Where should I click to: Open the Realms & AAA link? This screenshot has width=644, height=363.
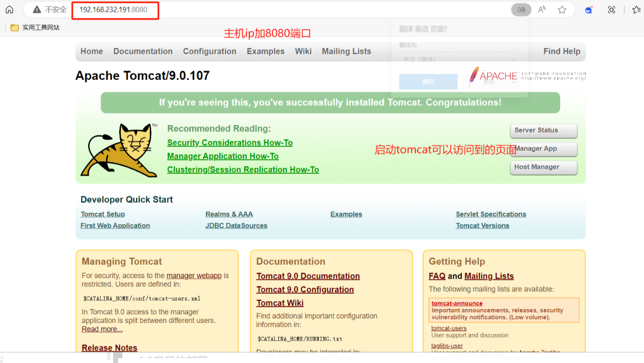tap(229, 214)
